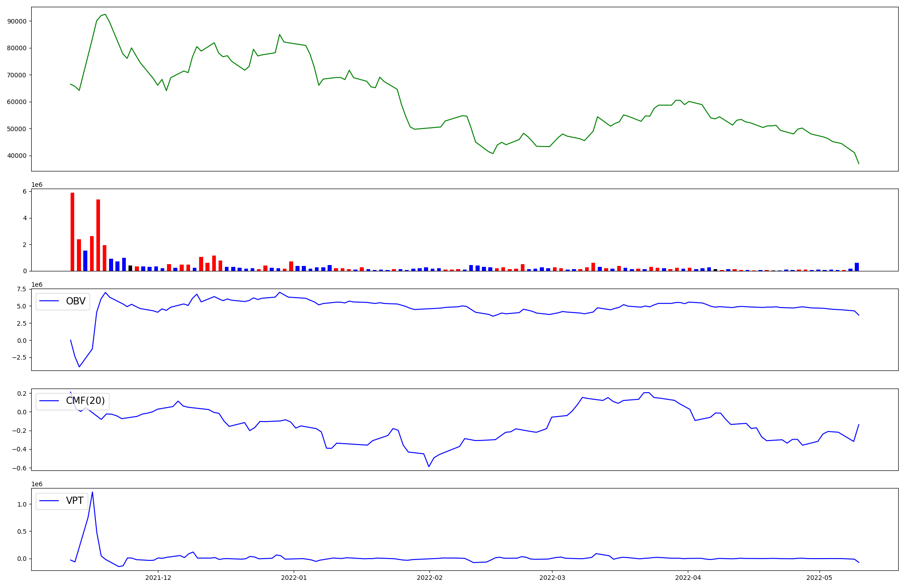Click the tallest red volume bar
The image size is (905, 588).
click(72, 232)
